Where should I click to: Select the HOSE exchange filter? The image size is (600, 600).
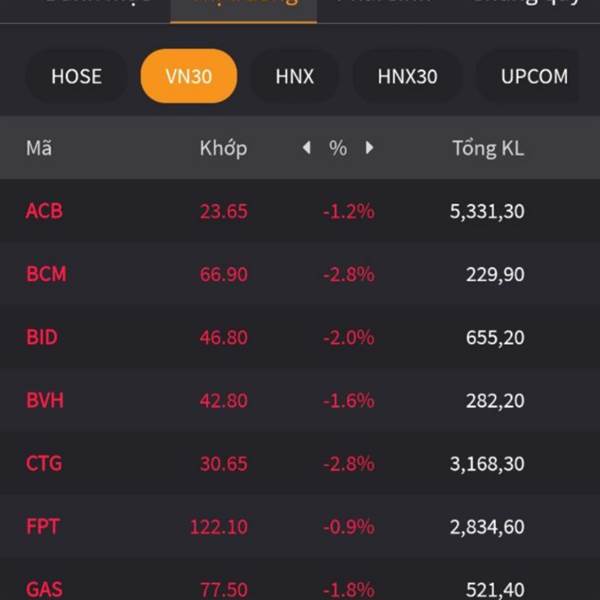tap(76, 76)
